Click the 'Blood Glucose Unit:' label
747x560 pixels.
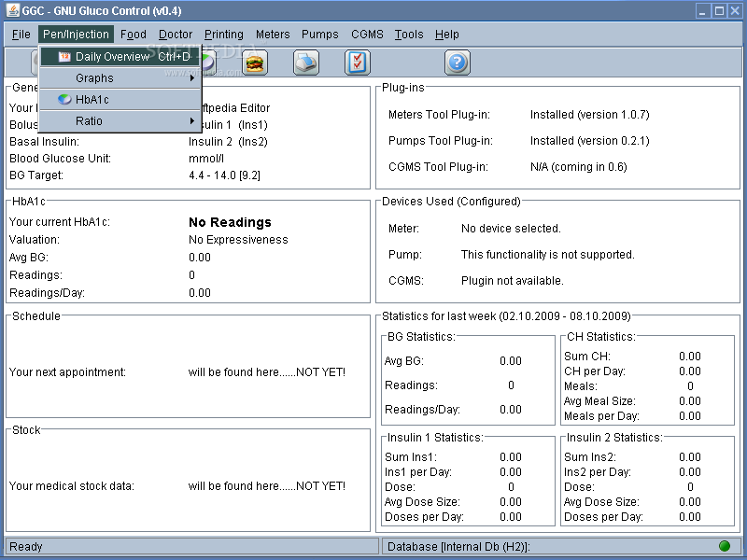coord(60,159)
